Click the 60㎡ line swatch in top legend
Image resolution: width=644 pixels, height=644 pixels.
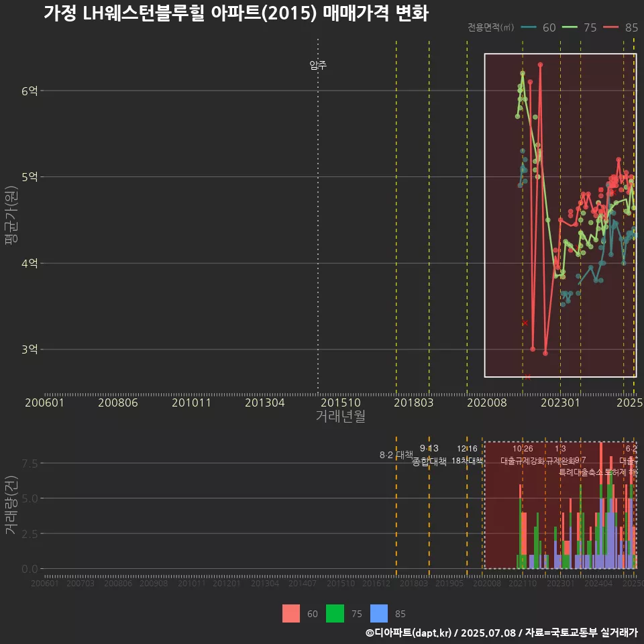[x=528, y=28]
